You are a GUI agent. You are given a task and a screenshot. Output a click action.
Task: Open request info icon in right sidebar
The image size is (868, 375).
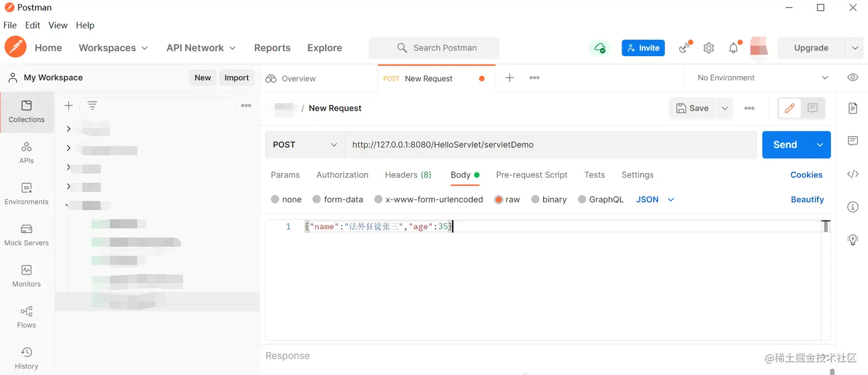tap(853, 207)
